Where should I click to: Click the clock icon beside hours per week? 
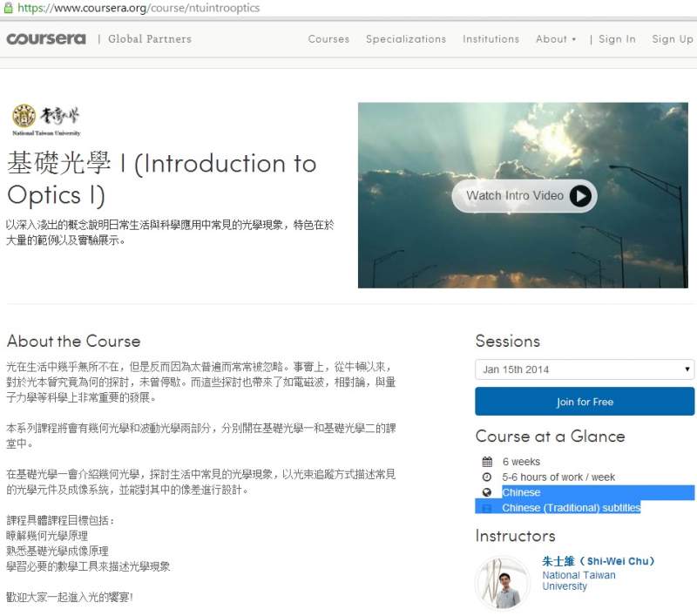tap(487, 477)
